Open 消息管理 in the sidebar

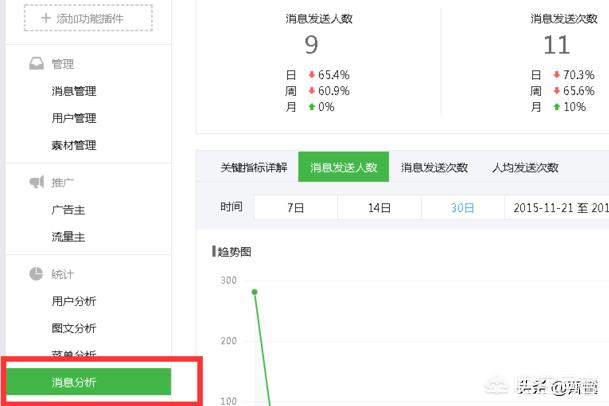[74, 91]
